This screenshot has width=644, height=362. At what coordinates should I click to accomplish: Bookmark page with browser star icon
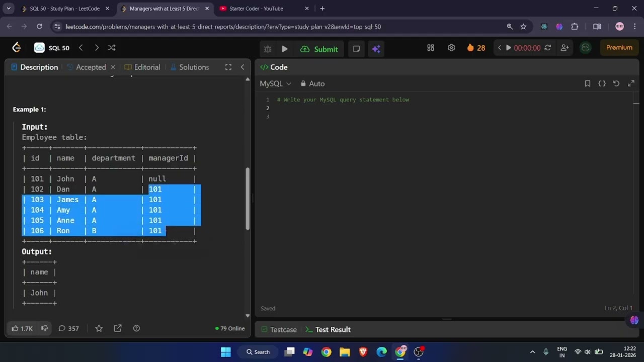[x=523, y=27]
